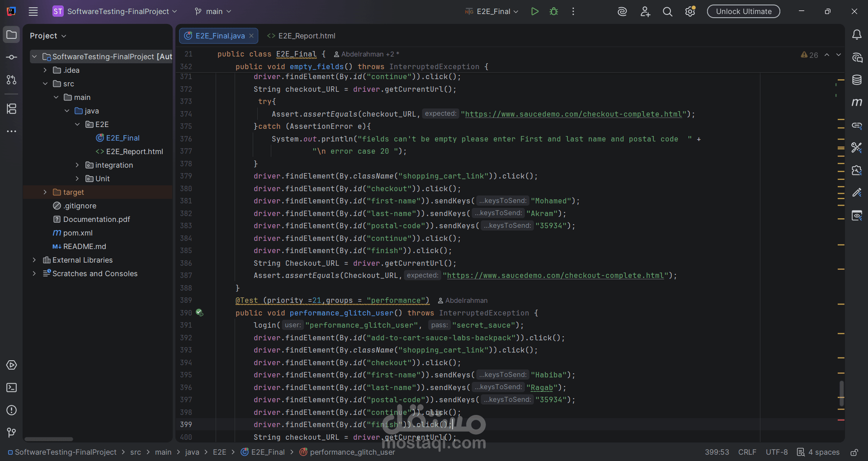Expand External Libraries node
Image resolution: width=868 pixels, height=461 pixels.
click(x=34, y=260)
